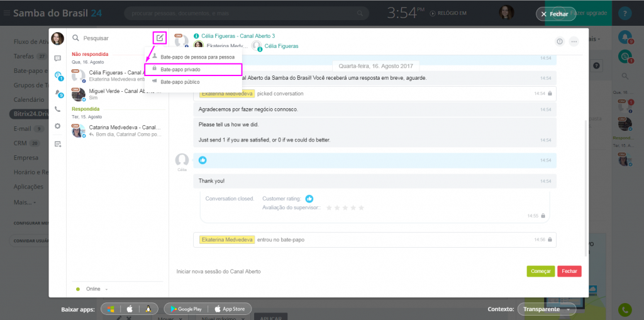The height and width of the screenshot is (320, 644).
Task: Click the Fechar button with X at top
Action: (556, 14)
